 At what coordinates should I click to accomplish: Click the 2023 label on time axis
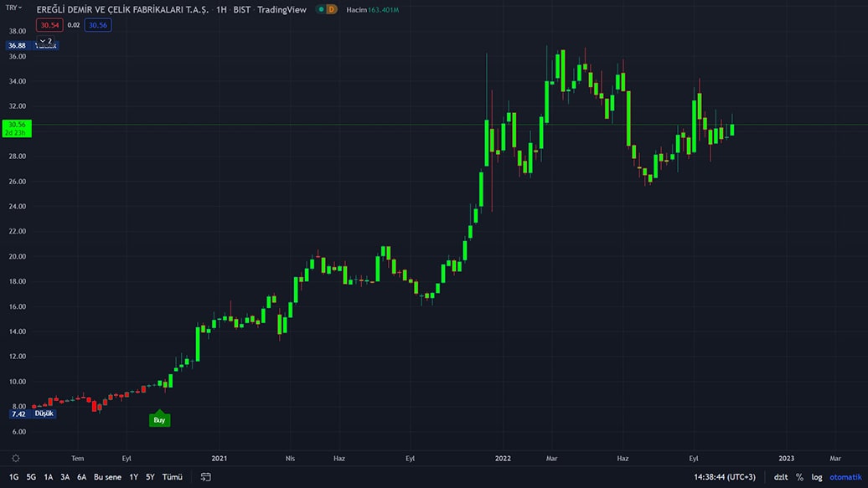tap(786, 458)
